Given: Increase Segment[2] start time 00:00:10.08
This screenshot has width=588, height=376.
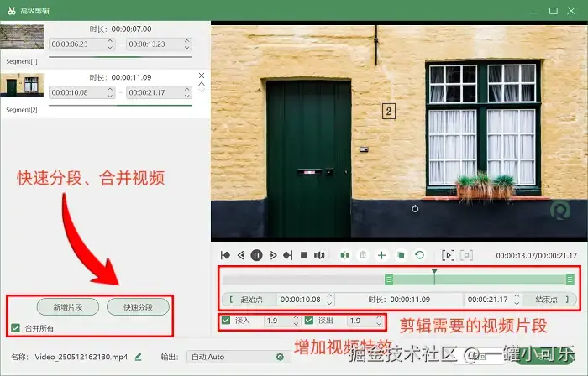Looking at the screenshot, I should (x=110, y=89).
